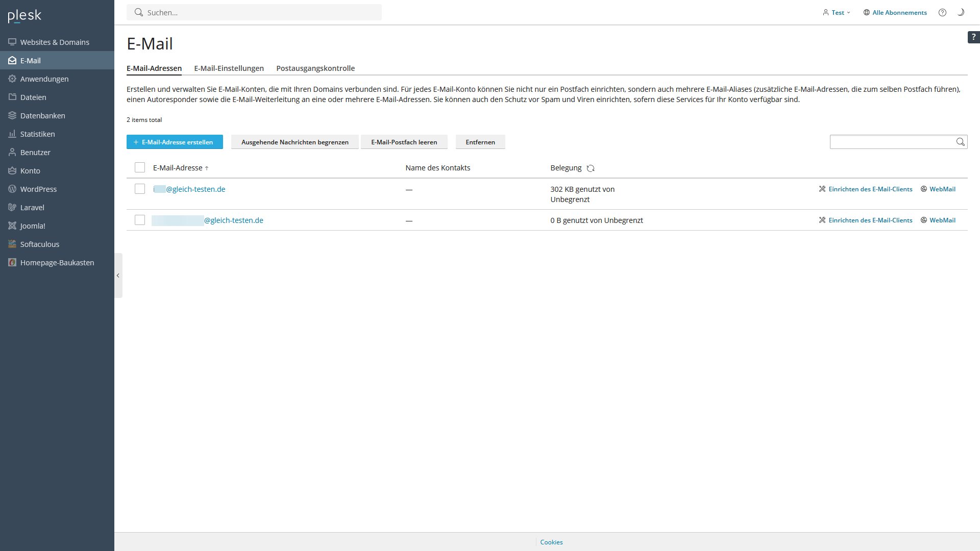Open the Postausgangskontrolle tab

point(315,68)
